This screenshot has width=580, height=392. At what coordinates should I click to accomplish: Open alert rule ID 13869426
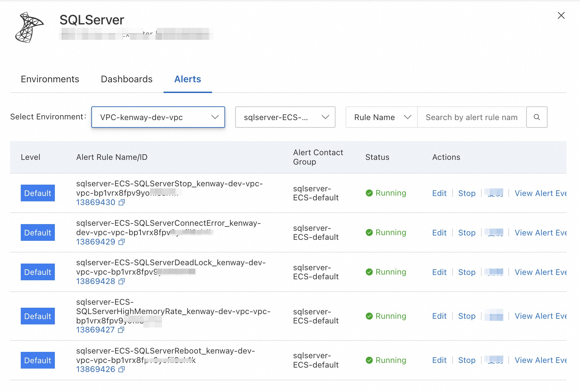tap(96, 369)
